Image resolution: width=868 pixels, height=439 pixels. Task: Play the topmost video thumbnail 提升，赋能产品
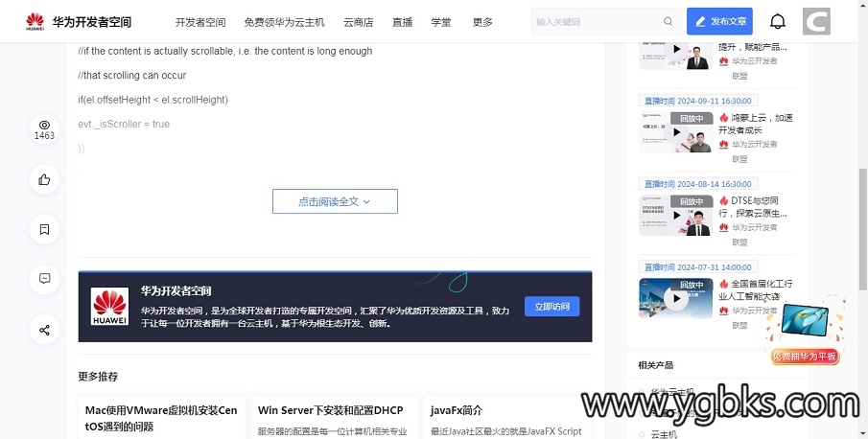click(x=676, y=54)
